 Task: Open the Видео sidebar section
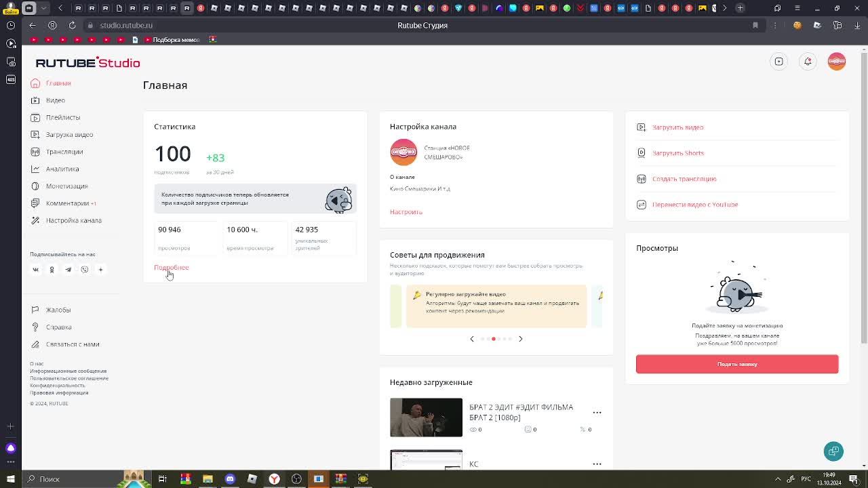[48, 100]
